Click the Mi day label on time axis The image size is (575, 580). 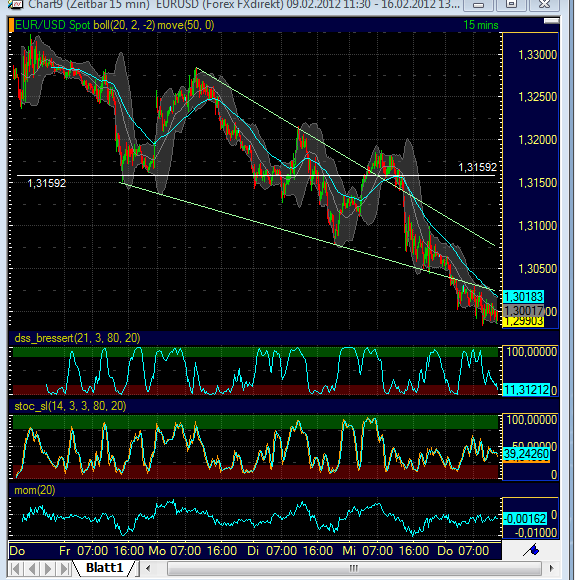tap(349, 551)
